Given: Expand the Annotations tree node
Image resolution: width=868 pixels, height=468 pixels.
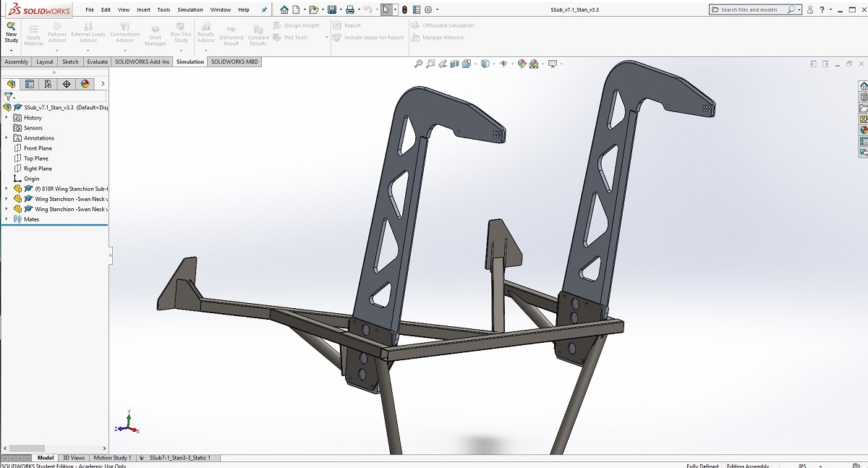Looking at the screenshot, I should click(7, 137).
